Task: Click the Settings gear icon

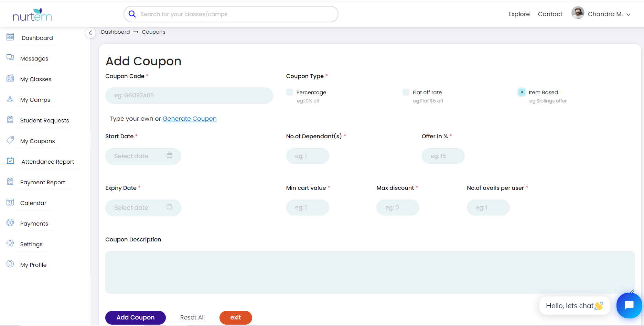Action: pyautogui.click(x=10, y=243)
